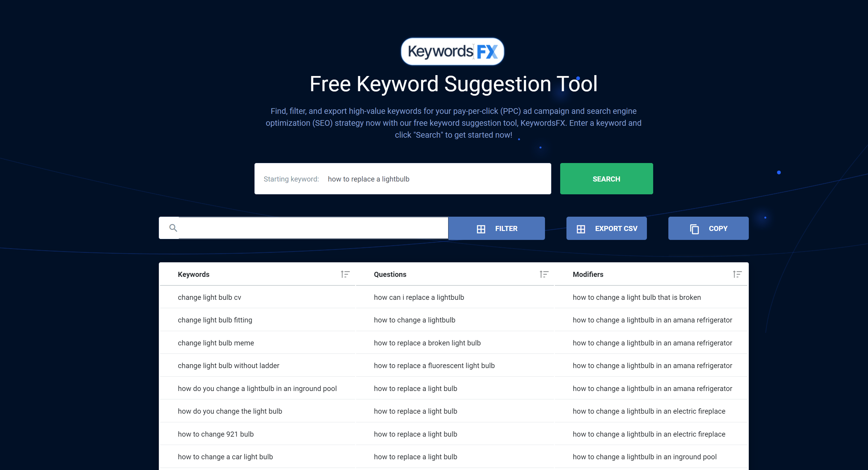Select keyword 'change light bulb meme'
This screenshot has width=868, height=470.
[x=216, y=343]
